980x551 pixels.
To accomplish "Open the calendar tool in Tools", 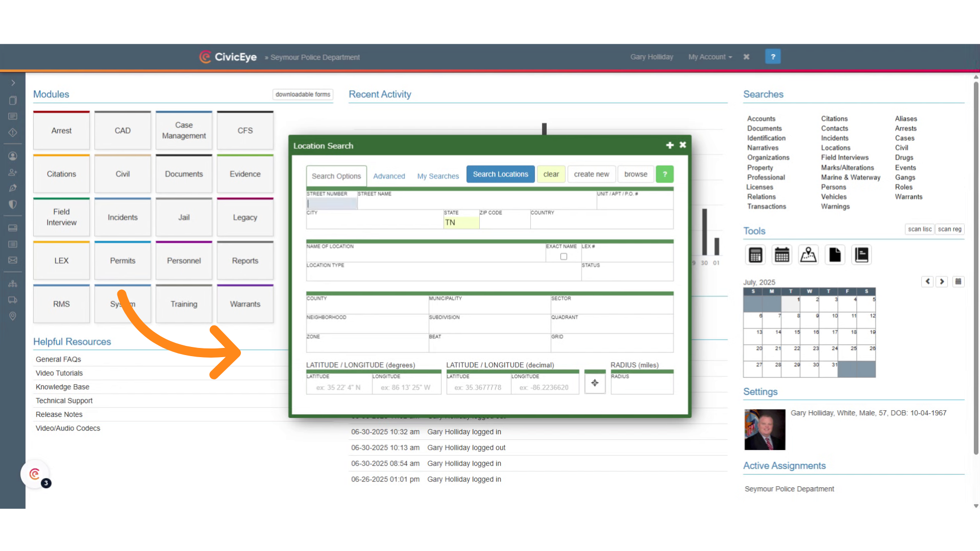I will tap(782, 255).
